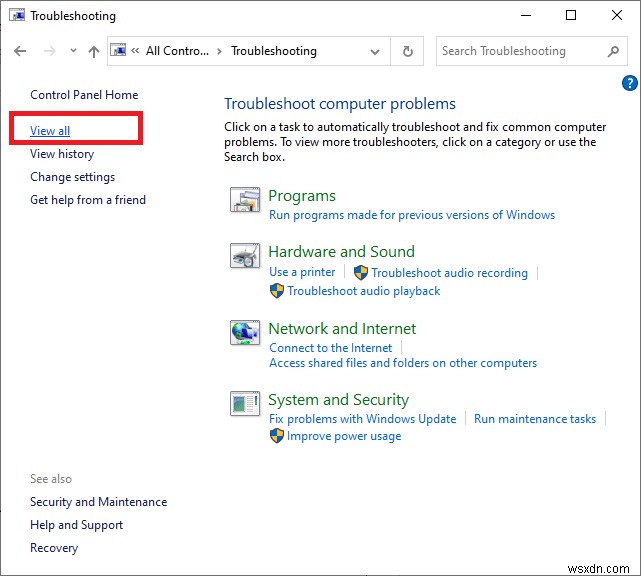The image size is (641, 579).
Task: Click the View all link
Action: click(x=50, y=131)
